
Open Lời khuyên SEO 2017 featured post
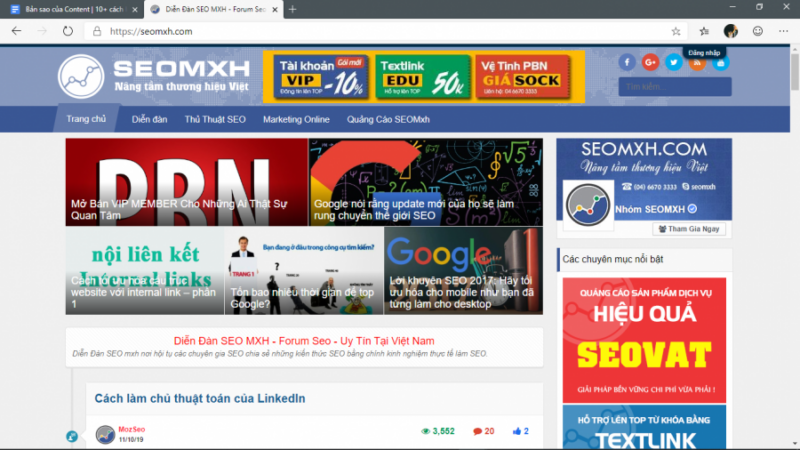(x=463, y=270)
